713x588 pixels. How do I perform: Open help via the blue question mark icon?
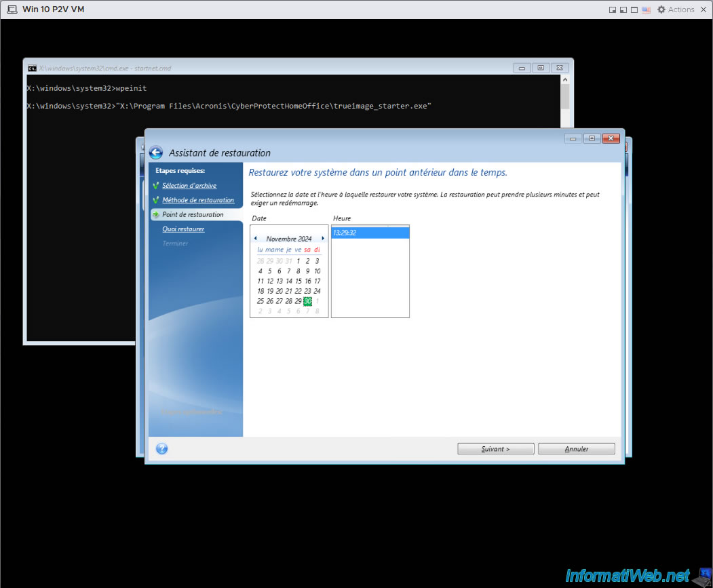point(162,449)
